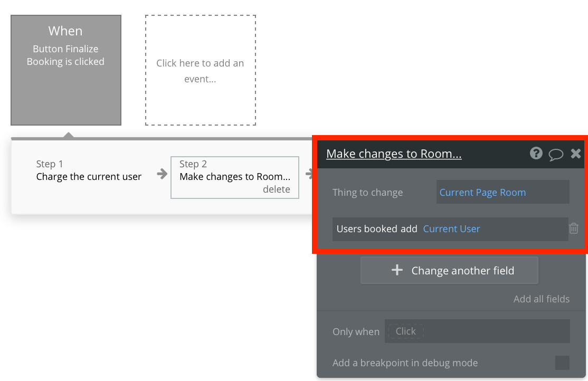
Task: Enable Add a breakpoint in debug mode
Action: (404, 363)
